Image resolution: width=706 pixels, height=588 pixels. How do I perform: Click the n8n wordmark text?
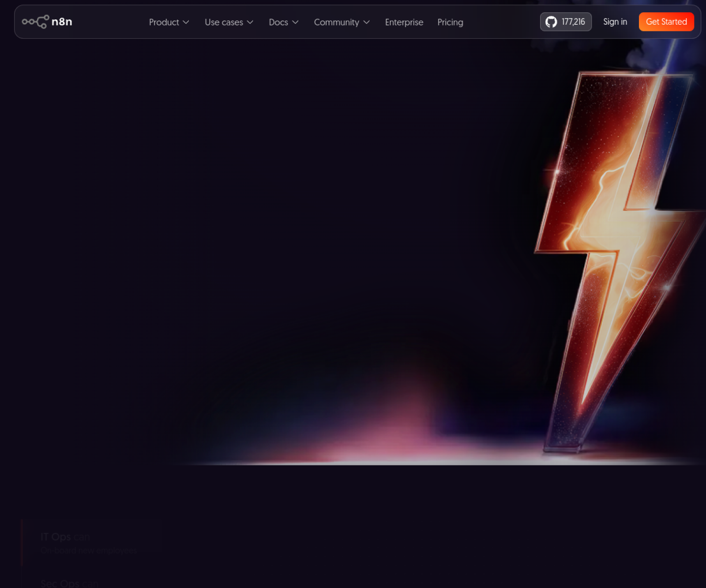click(x=62, y=22)
